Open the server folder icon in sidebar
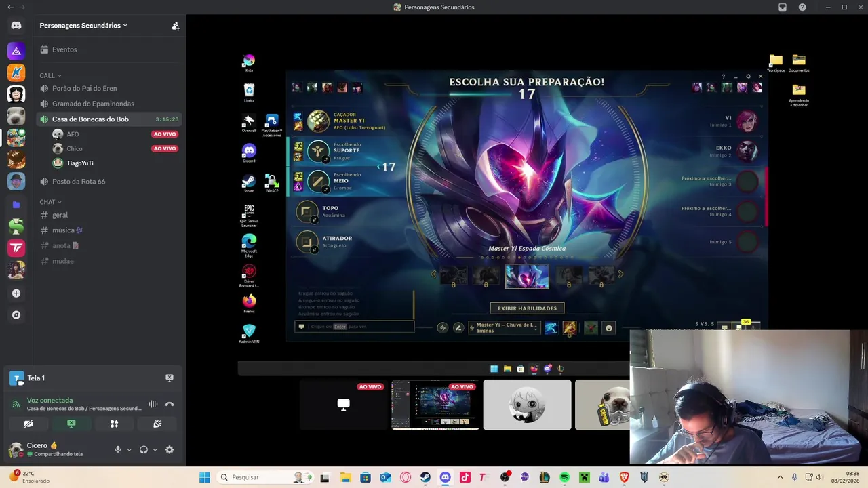This screenshot has width=868, height=488. (x=16, y=204)
